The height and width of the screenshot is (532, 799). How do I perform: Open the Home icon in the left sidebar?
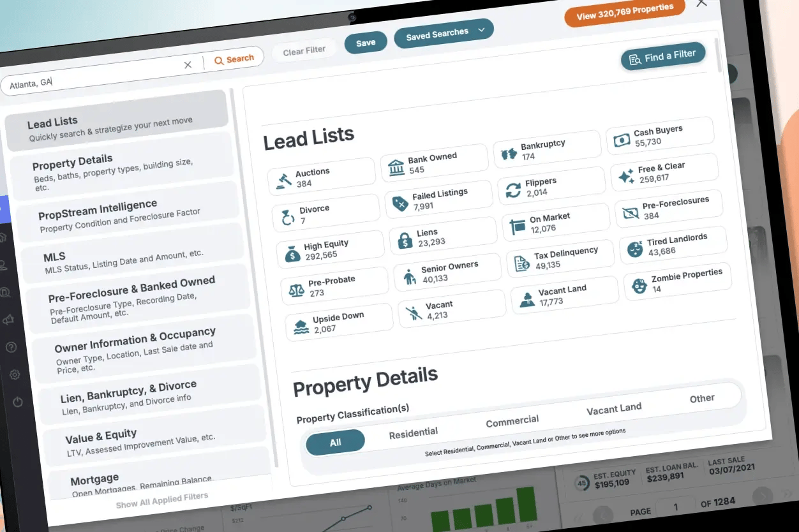(3, 237)
